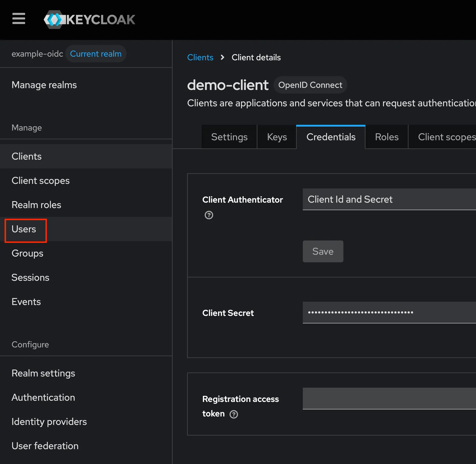476x464 pixels.
Task: Open the Roles tab
Action: click(387, 137)
